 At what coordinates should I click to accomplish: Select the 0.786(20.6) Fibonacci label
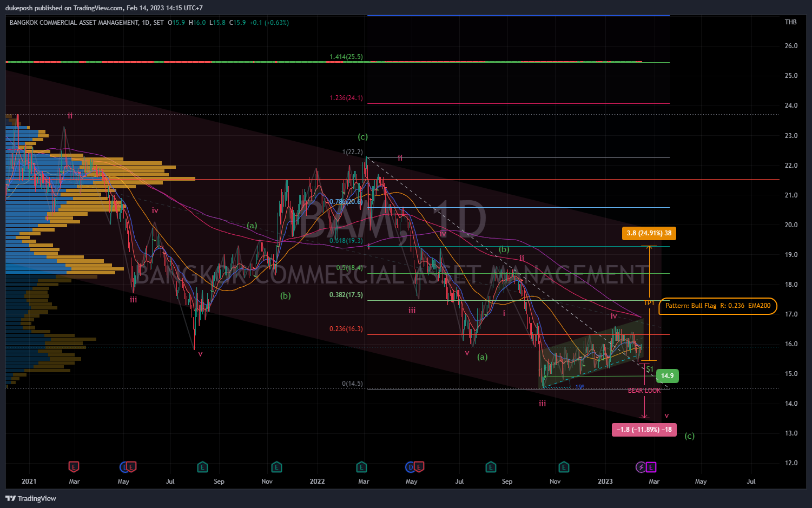coord(346,202)
